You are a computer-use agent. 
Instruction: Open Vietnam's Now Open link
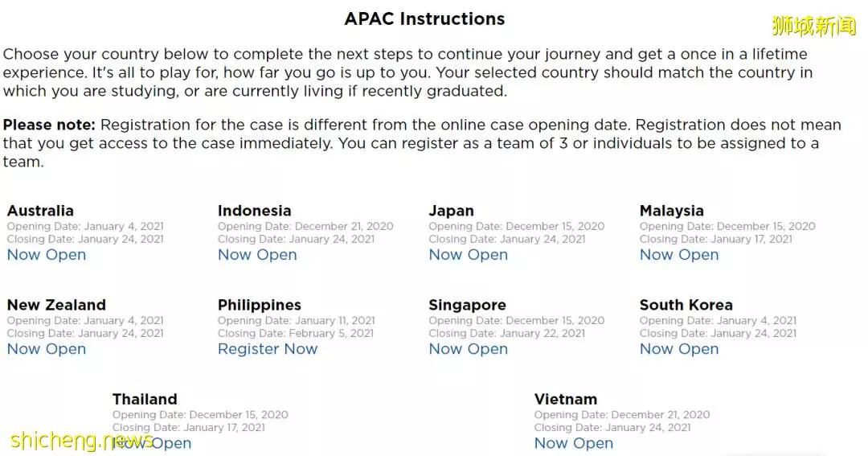click(574, 443)
